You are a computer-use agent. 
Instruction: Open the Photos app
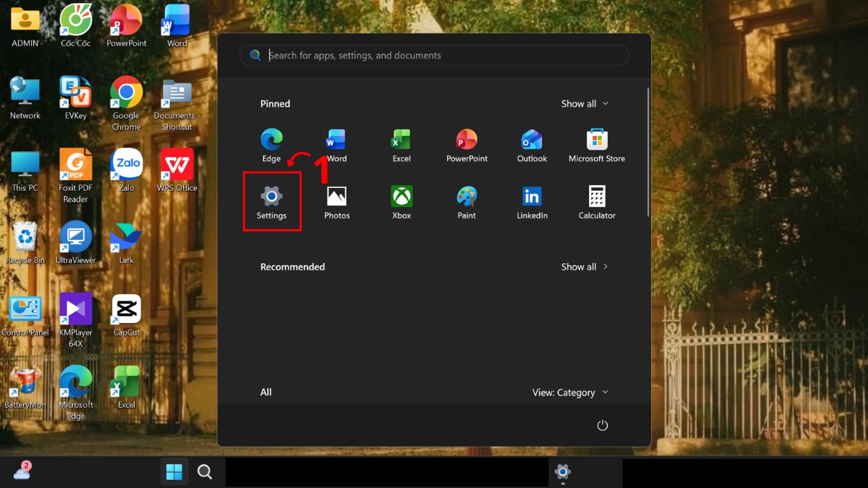pos(336,201)
